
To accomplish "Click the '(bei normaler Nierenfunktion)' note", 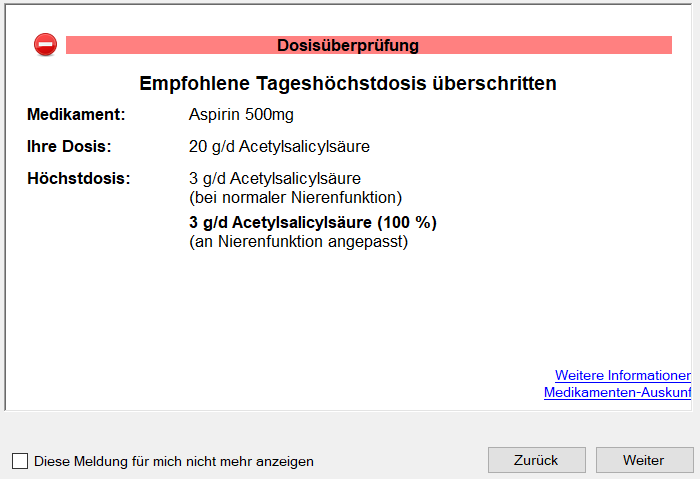I will point(295,196).
